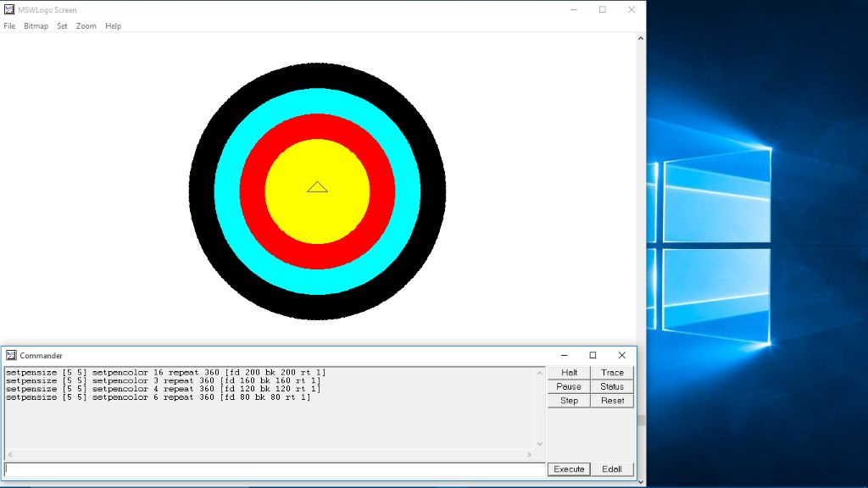Select the setpencolor 4 history line
The image size is (868, 488).
(163, 389)
